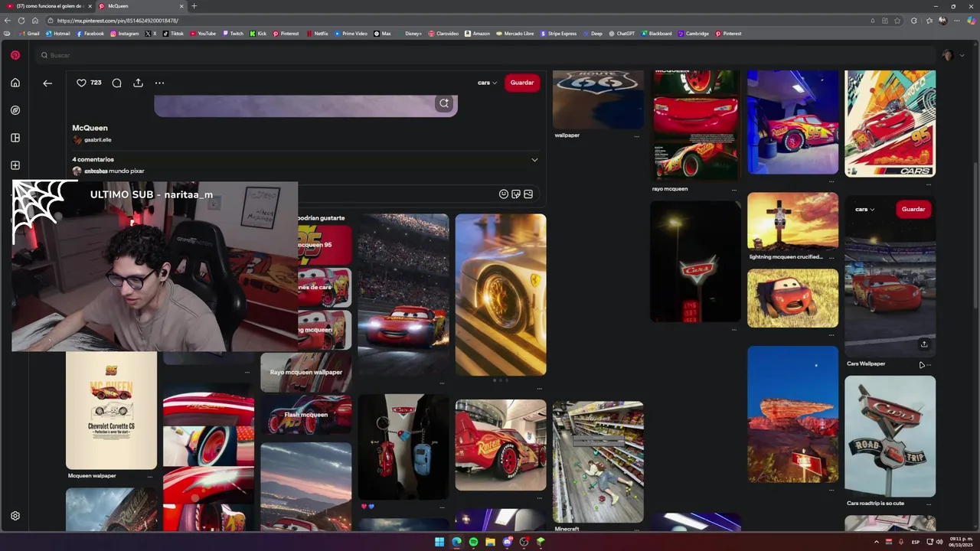Screen dimensions: 980x551
Task: Open the clock and date panel
Action: click(x=959, y=542)
